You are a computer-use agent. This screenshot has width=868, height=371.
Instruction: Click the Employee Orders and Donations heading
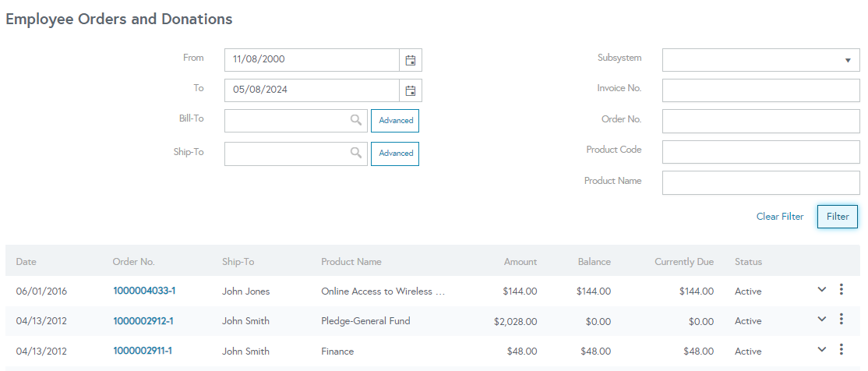[x=119, y=19]
